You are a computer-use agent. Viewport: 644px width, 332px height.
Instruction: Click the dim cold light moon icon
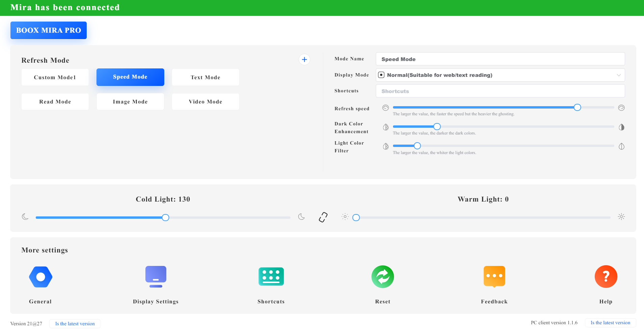(x=25, y=217)
